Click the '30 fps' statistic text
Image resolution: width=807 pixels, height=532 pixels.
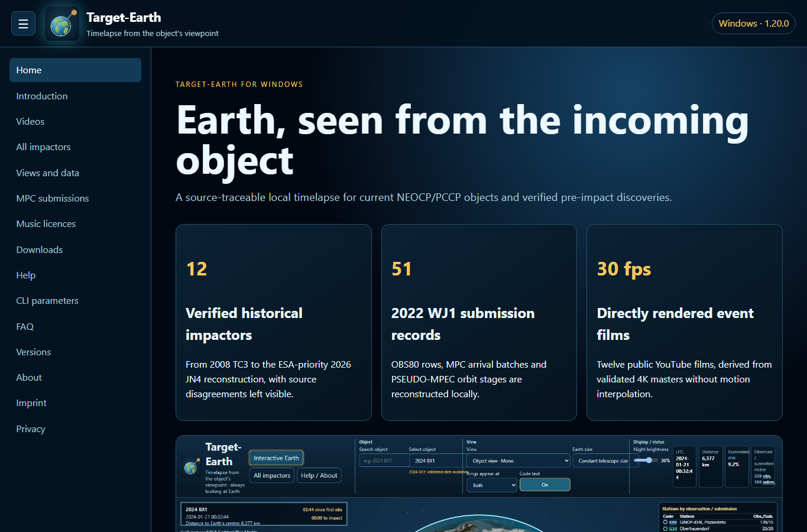pos(624,269)
